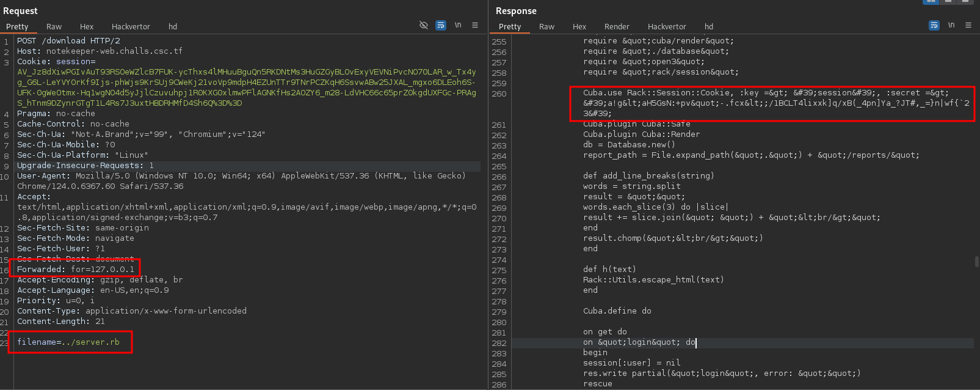Click the 'Forwarded: for=127.0.0.1' header
Viewport: 980px width, 390px height.
[x=76, y=270]
